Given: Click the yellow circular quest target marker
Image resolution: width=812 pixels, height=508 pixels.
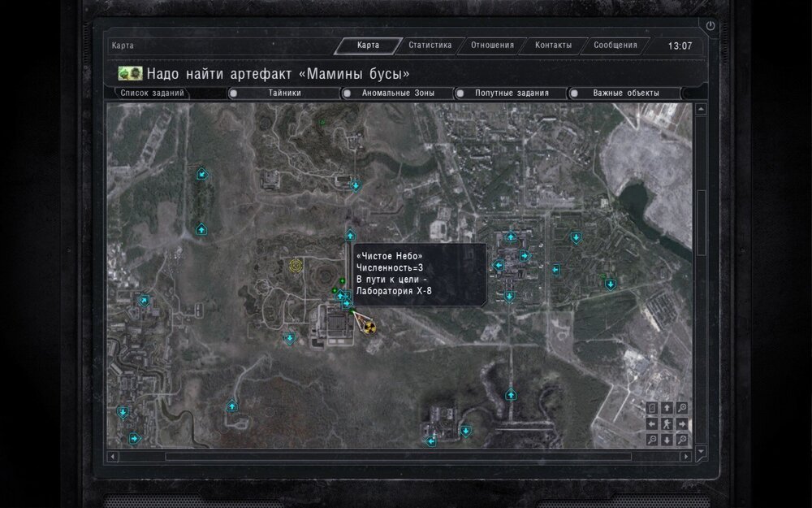Looking at the screenshot, I should point(296,266).
